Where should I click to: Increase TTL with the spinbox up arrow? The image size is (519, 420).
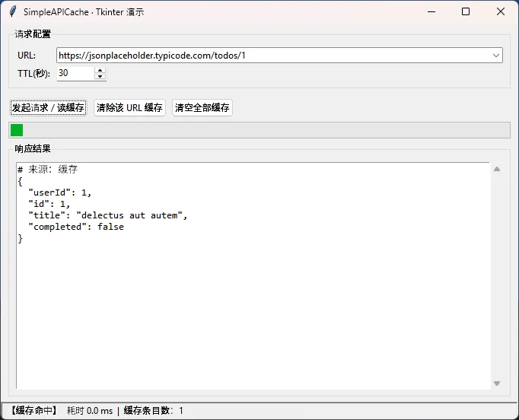coord(100,70)
